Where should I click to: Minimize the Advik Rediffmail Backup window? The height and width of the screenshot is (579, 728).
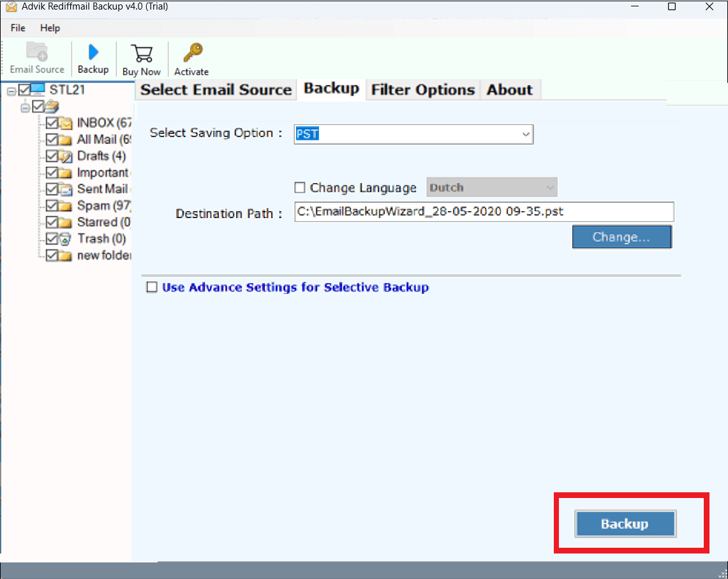(x=635, y=6)
